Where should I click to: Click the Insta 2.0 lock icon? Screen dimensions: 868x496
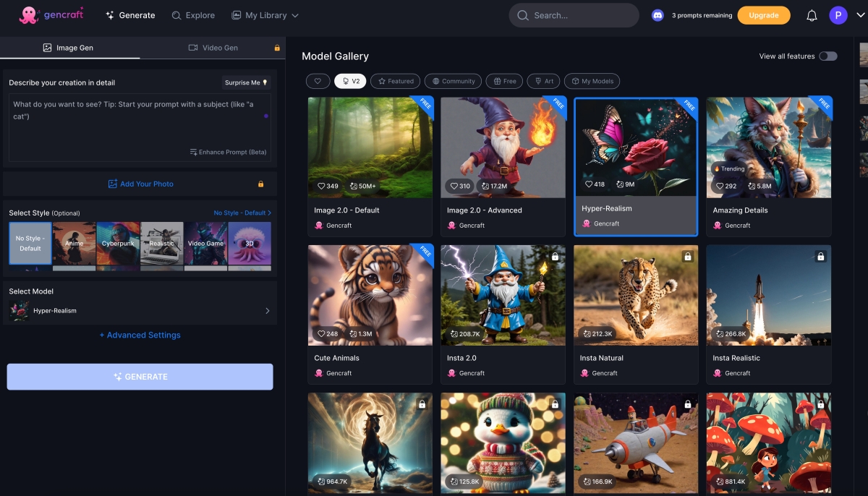click(555, 256)
